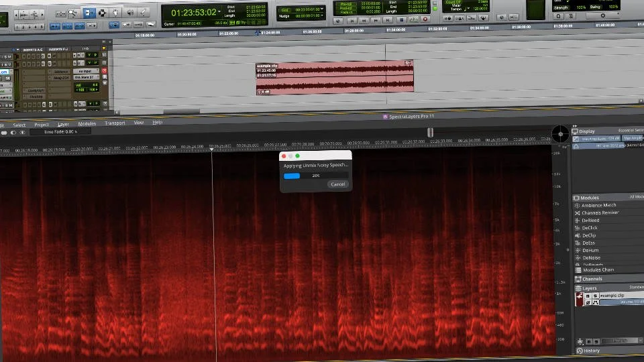
Task: Open the Transport menu in SpectraLayers
Action: (x=115, y=123)
